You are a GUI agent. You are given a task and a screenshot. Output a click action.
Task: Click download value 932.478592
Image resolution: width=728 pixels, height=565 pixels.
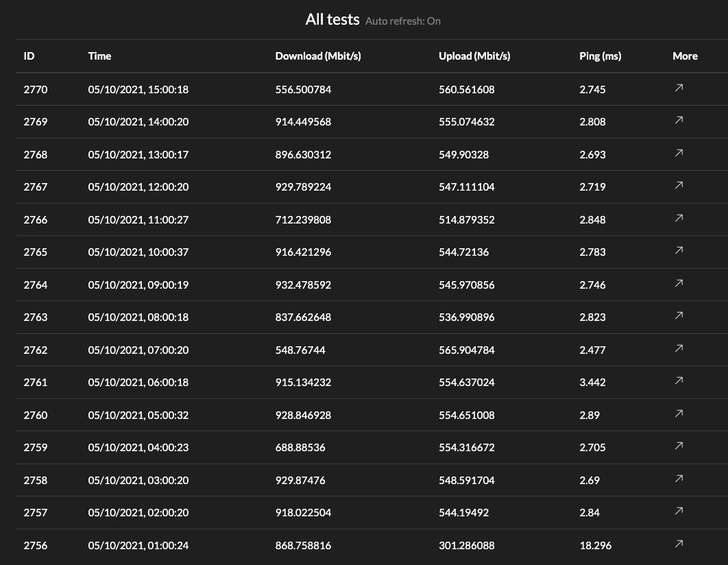pyautogui.click(x=303, y=285)
